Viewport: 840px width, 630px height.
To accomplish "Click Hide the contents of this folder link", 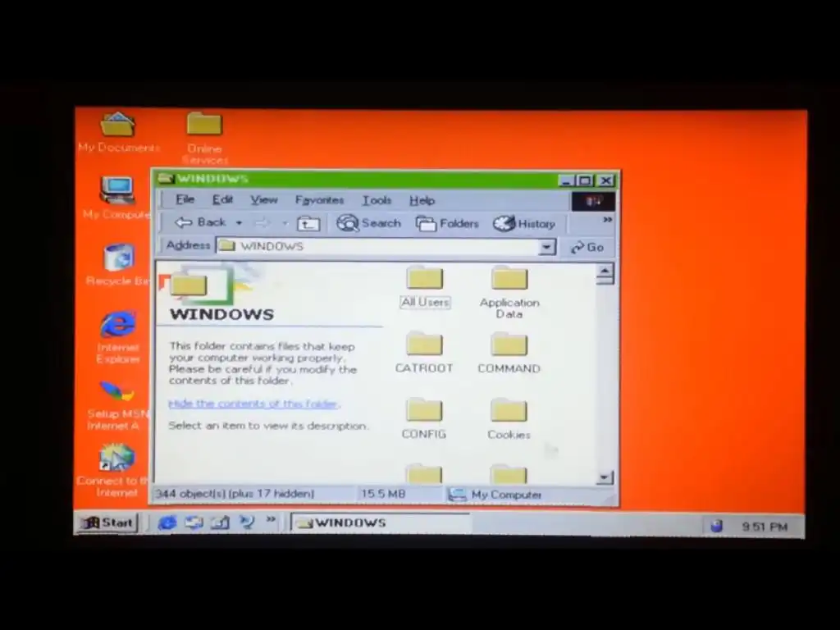I will pyautogui.click(x=253, y=404).
